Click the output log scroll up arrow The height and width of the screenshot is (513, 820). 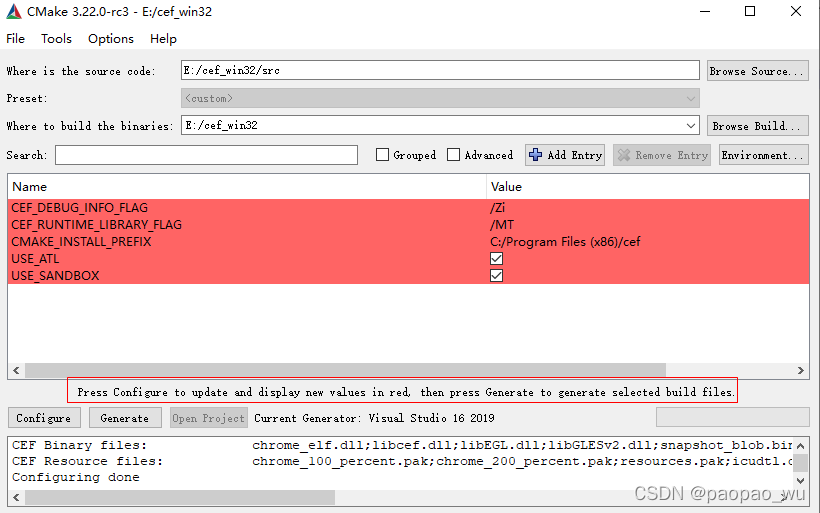pyautogui.click(x=801, y=446)
